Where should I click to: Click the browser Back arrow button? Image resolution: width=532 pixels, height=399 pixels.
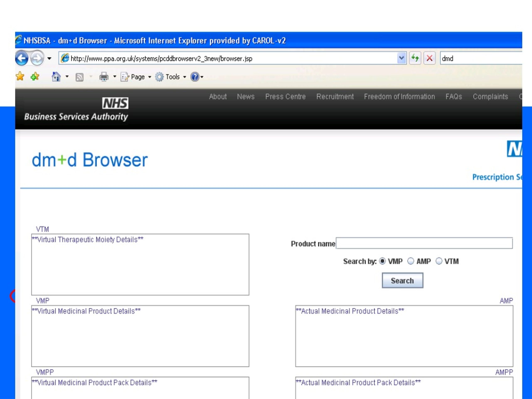22,58
